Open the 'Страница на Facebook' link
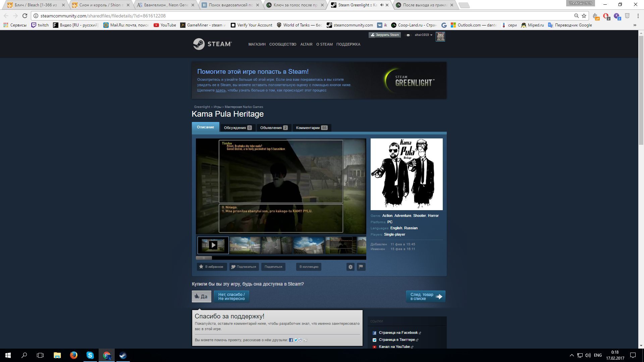 point(398,333)
